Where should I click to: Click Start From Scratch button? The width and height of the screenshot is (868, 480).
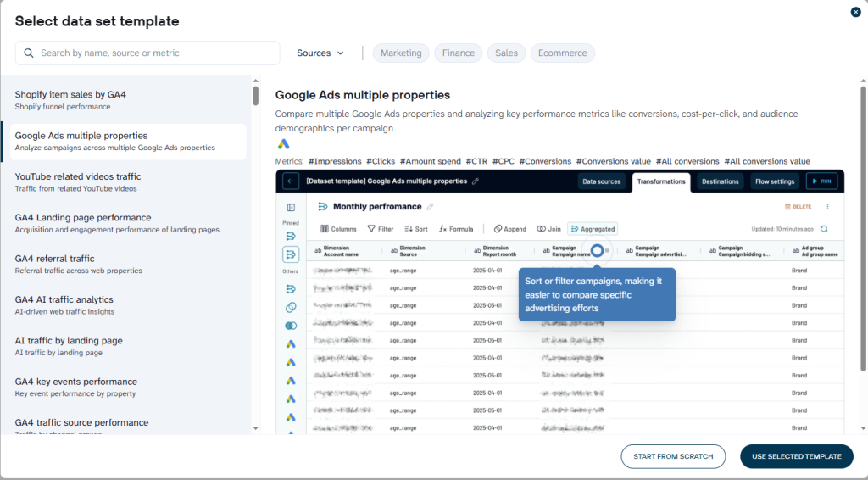(673, 457)
